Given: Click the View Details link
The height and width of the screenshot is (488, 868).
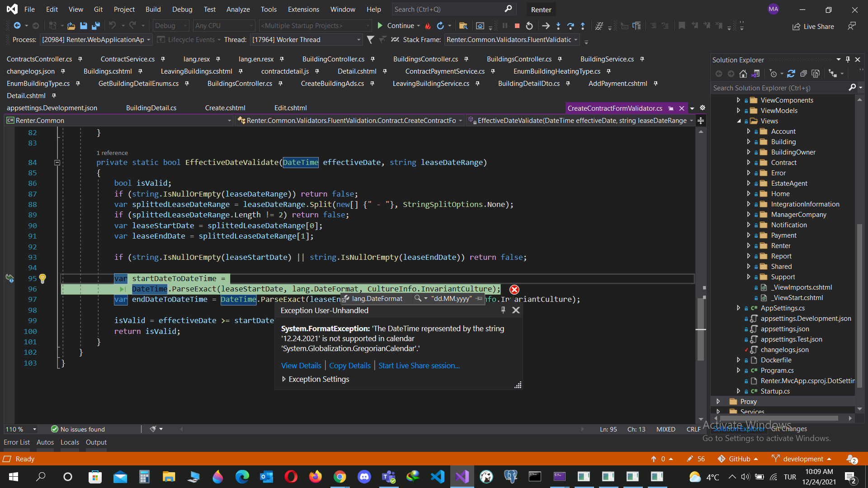Looking at the screenshot, I should tap(301, 366).
